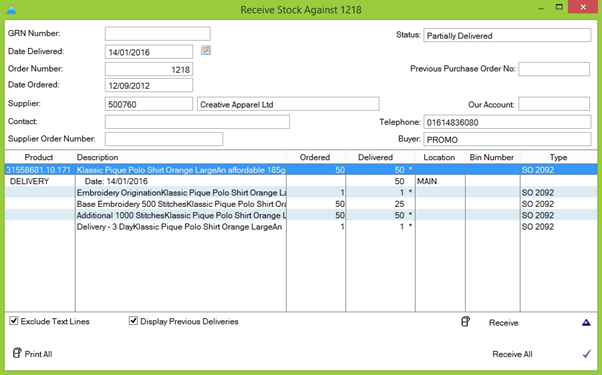Focus the Previous Purchase Order No field

click(554, 69)
